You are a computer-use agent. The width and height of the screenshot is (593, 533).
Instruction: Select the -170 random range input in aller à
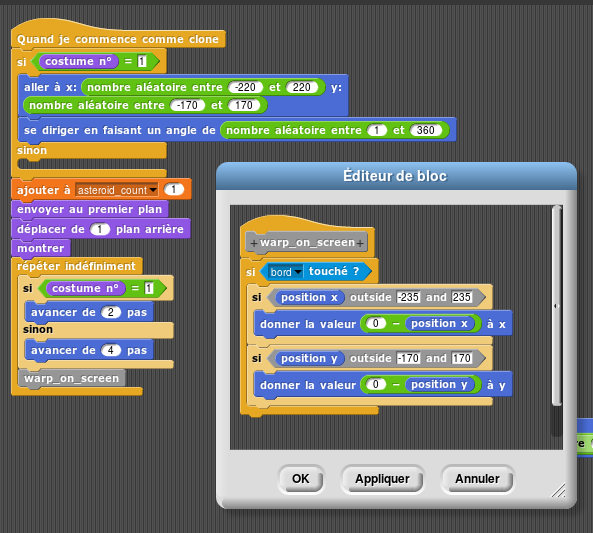point(188,105)
